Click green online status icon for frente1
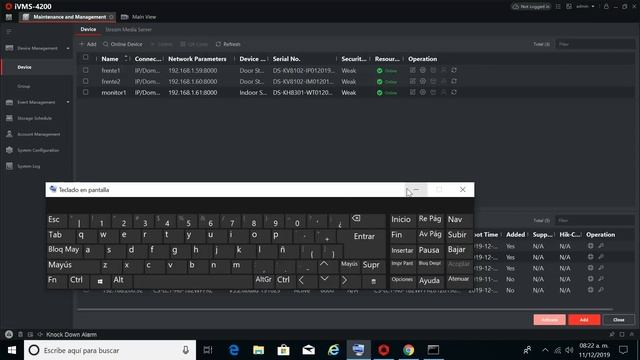 (x=380, y=71)
